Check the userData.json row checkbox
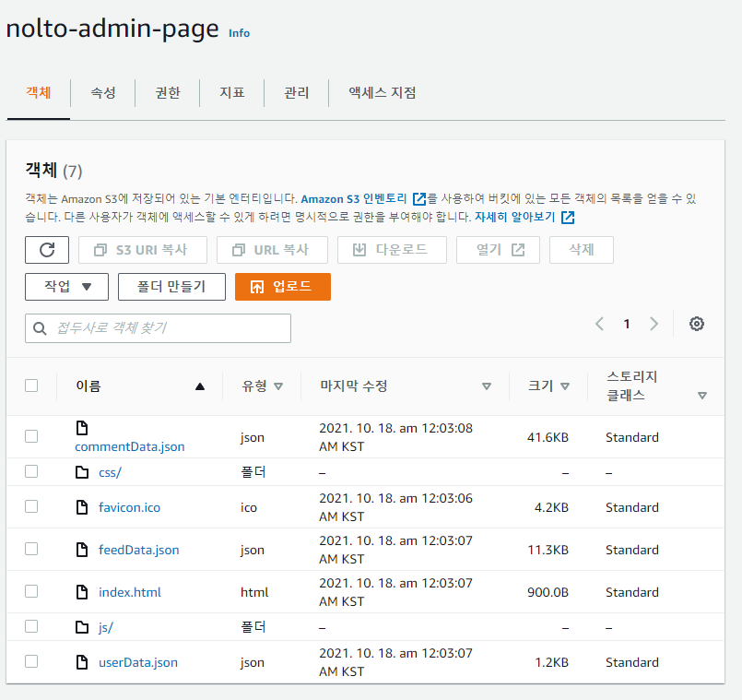Viewport: 742px width, 700px height. tap(31, 661)
